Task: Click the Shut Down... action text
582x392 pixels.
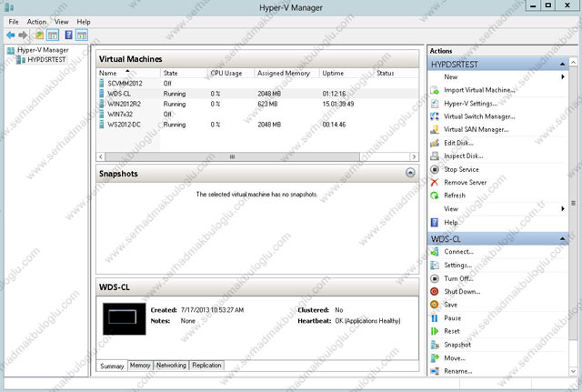Action: pyautogui.click(x=462, y=291)
